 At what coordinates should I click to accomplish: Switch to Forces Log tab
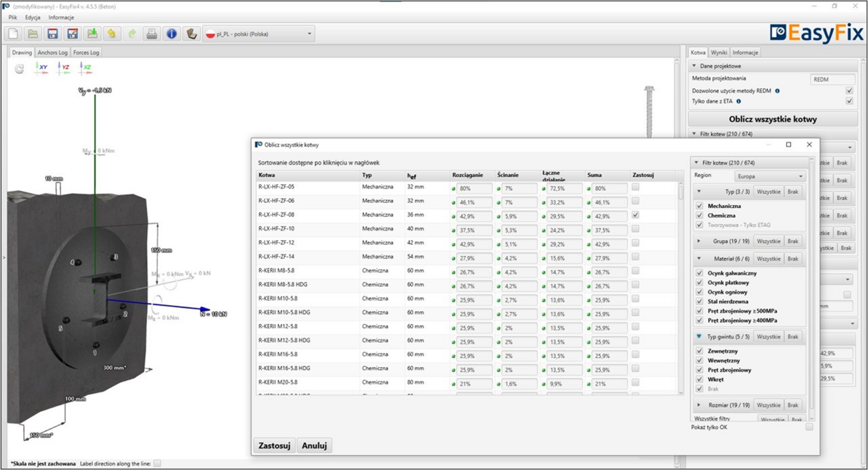[86, 52]
